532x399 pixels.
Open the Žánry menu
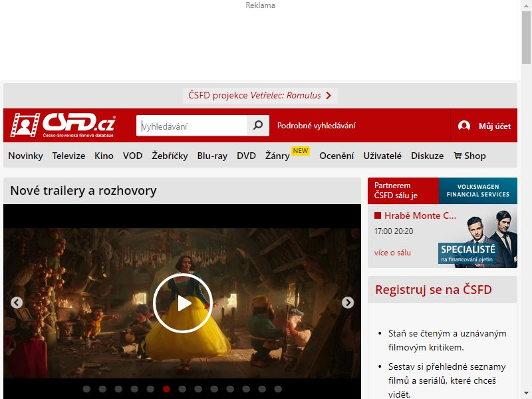[x=277, y=156]
